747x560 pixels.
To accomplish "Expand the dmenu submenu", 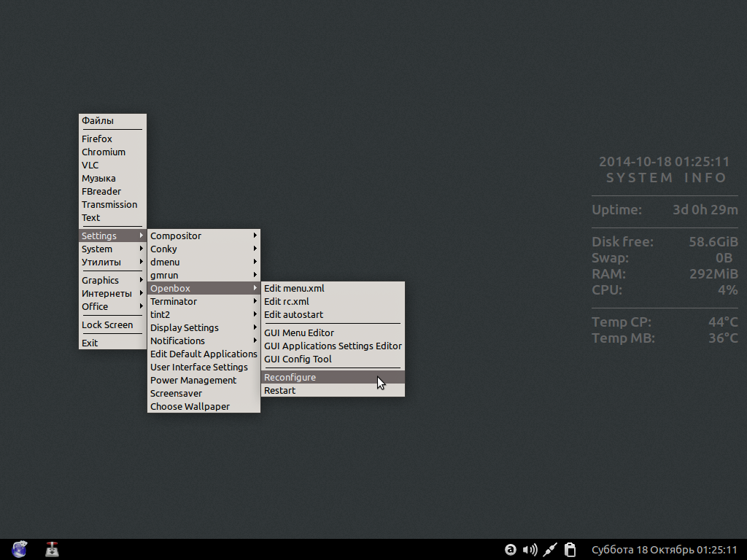I will [204, 262].
